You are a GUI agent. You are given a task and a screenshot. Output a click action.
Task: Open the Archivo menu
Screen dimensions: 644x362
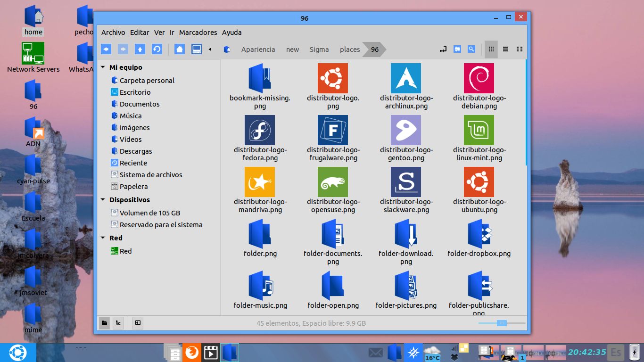pyautogui.click(x=113, y=33)
